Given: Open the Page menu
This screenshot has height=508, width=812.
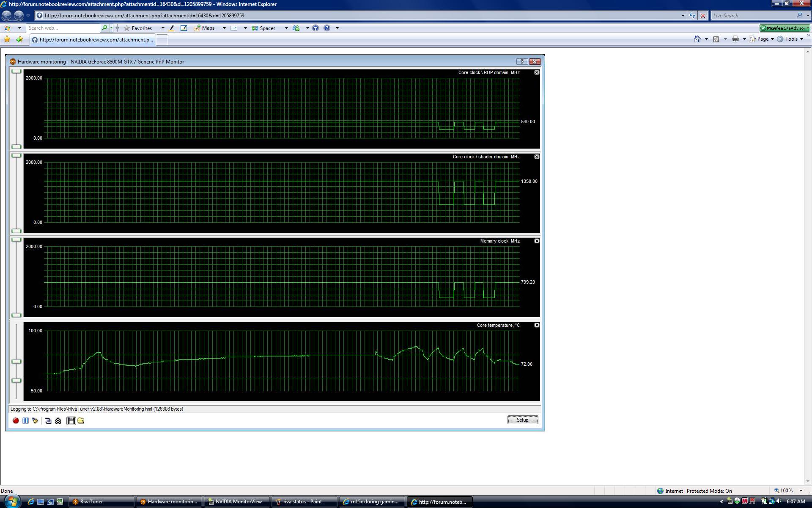Looking at the screenshot, I should point(761,39).
